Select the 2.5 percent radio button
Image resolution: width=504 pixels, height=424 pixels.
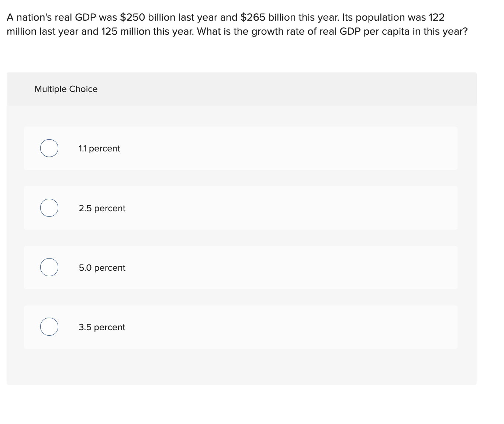[x=49, y=208]
